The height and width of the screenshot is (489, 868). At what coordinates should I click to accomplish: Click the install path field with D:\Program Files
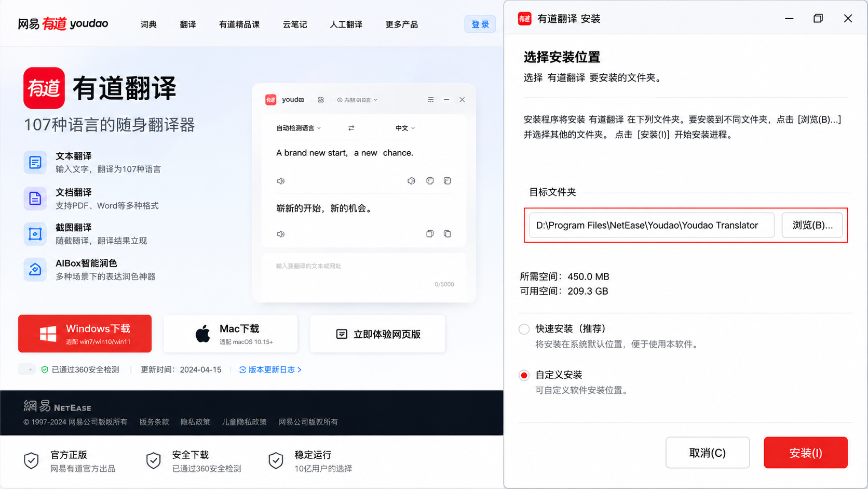coord(652,225)
